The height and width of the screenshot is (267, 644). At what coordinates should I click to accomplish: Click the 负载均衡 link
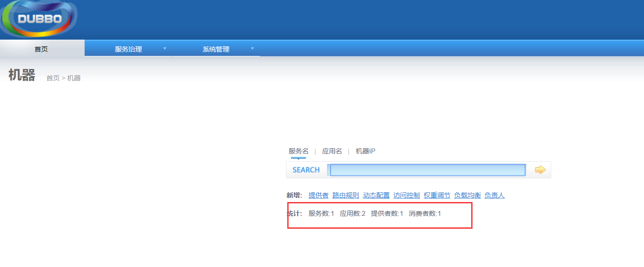pos(468,195)
